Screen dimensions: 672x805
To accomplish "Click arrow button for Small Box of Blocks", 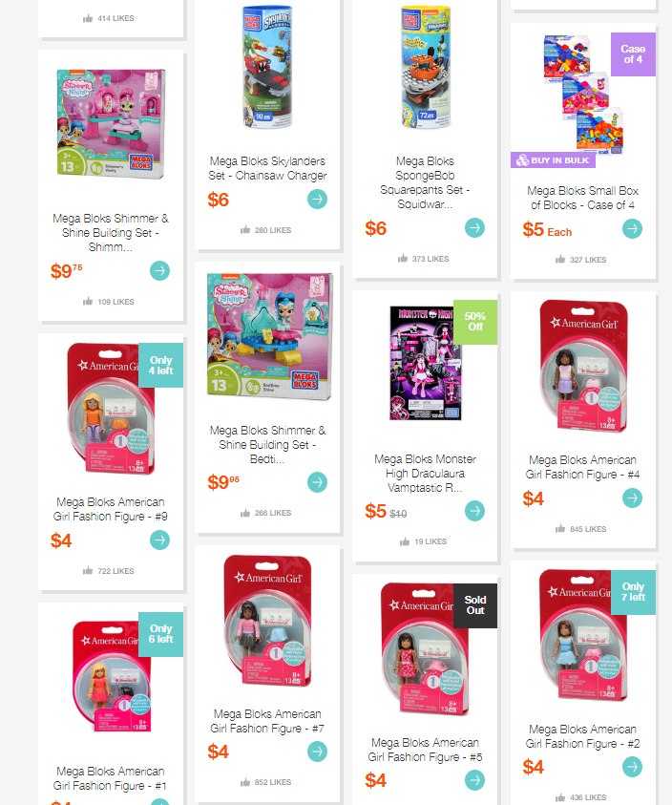I will pos(633,228).
